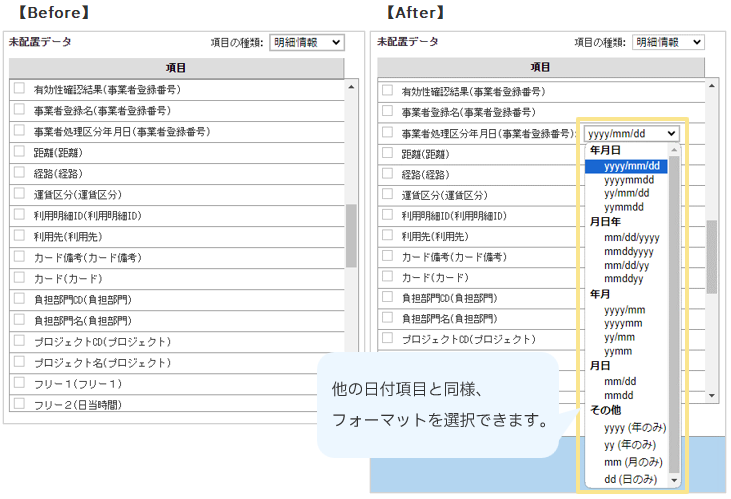Toggle the カード備考 checkbox in After panel
This screenshot has width=731, height=499.
pyautogui.click(x=387, y=256)
